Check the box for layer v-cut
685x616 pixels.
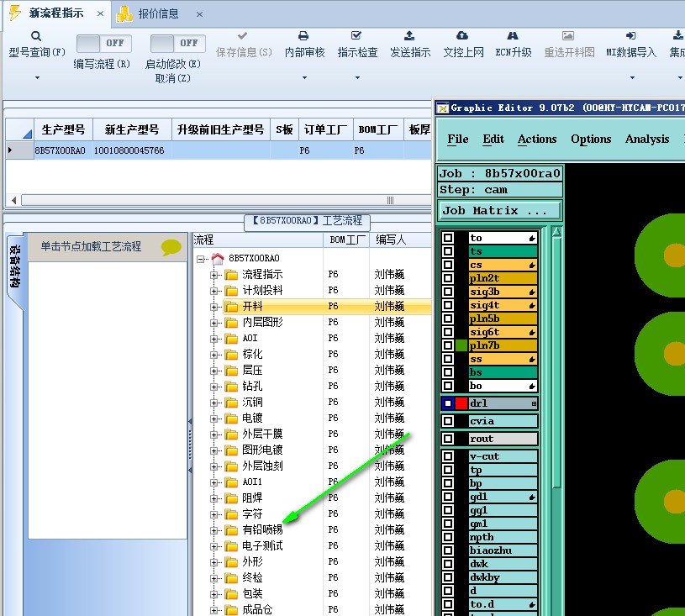pyautogui.click(x=448, y=456)
